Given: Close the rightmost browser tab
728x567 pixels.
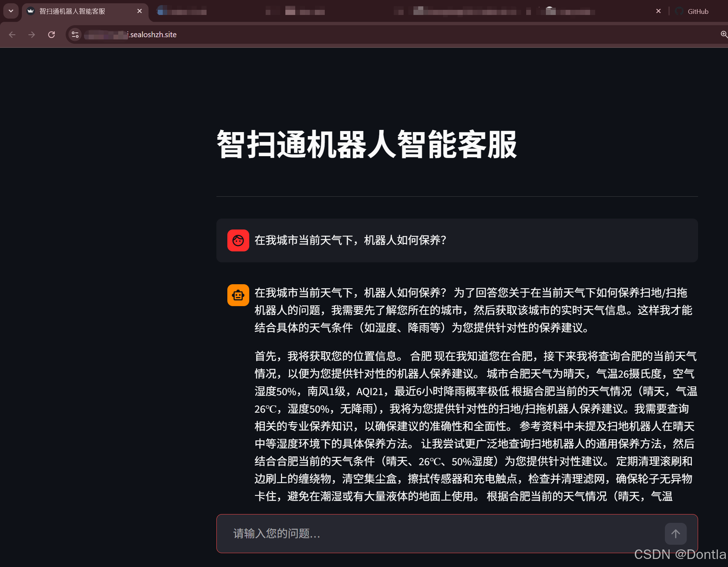Looking at the screenshot, I should pyautogui.click(x=658, y=11).
